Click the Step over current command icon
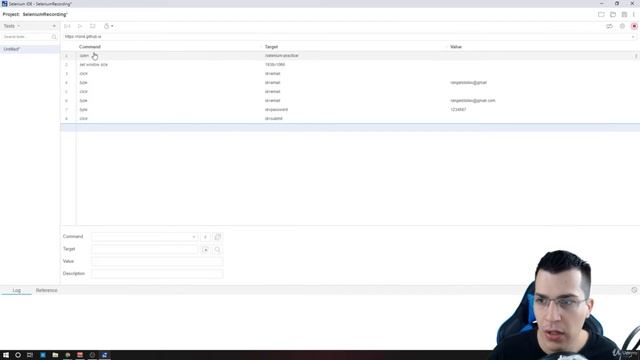 [x=93, y=26]
